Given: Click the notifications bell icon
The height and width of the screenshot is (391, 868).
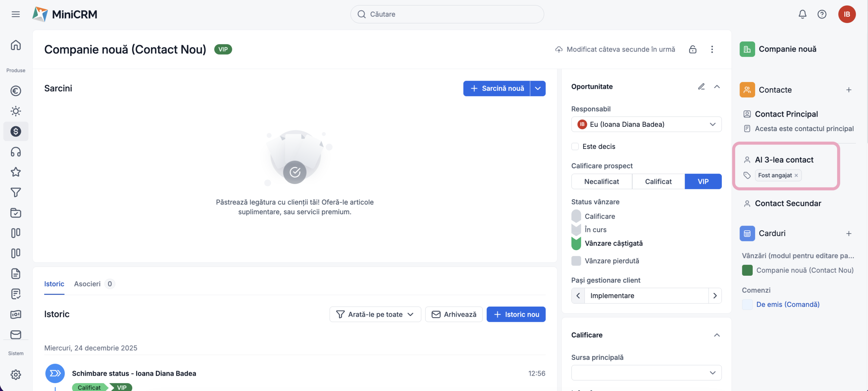Looking at the screenshot, I should [x=802, y=14].
